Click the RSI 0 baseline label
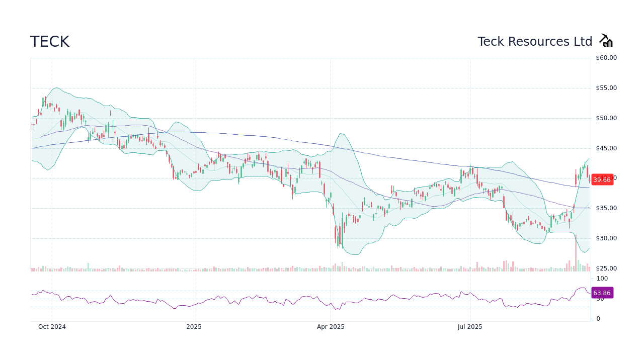 [598, 318]
